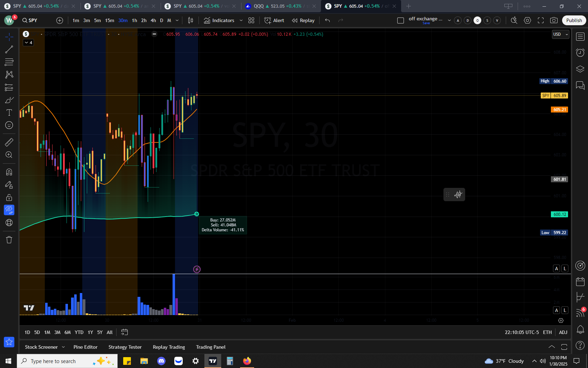This screenshot has height=368, width=588.
Task: Toggle the A circle button
Action: tap(458, 20)
